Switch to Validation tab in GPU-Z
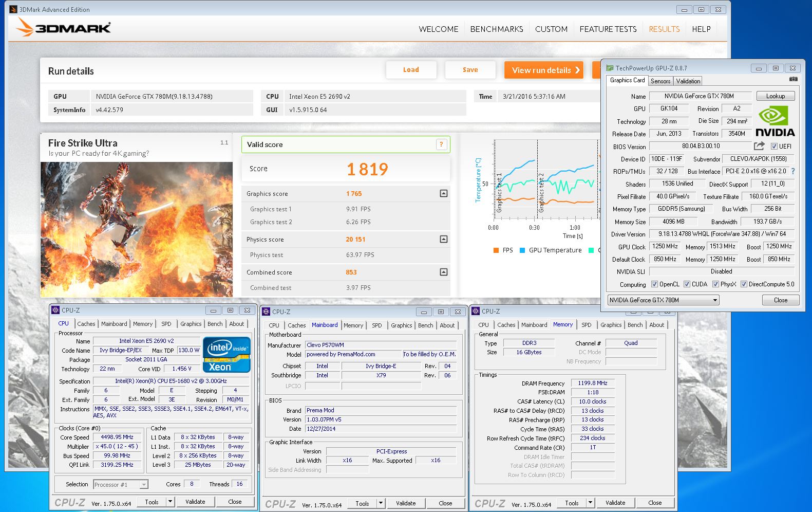The image size is (812, 512). coord(688,81)
